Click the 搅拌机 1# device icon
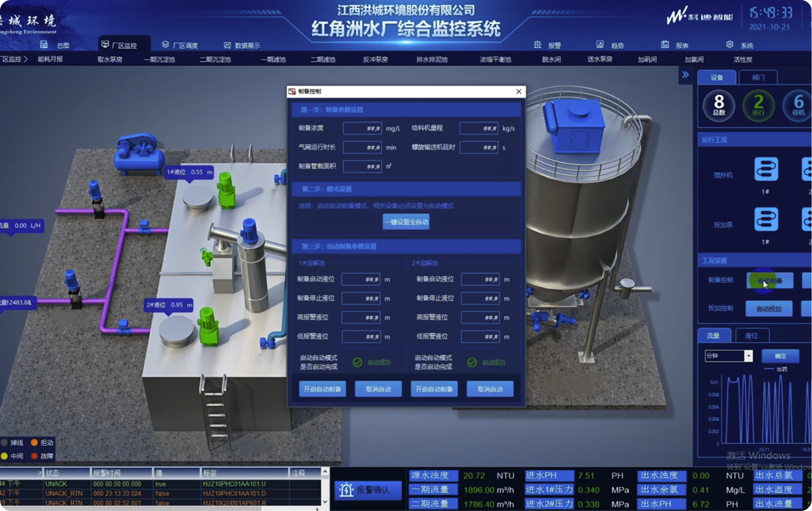Viewport: 812px width, 511px height. [x=766, y=169]
